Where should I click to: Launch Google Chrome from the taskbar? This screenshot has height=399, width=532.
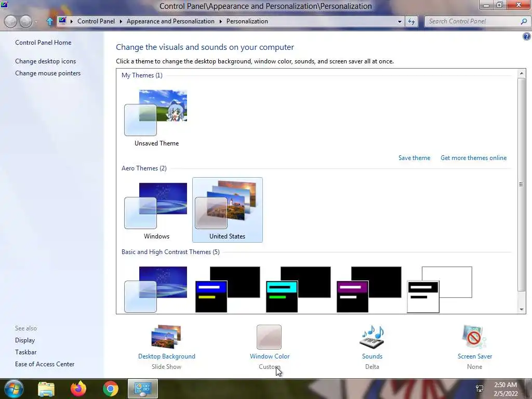point(111,389)
